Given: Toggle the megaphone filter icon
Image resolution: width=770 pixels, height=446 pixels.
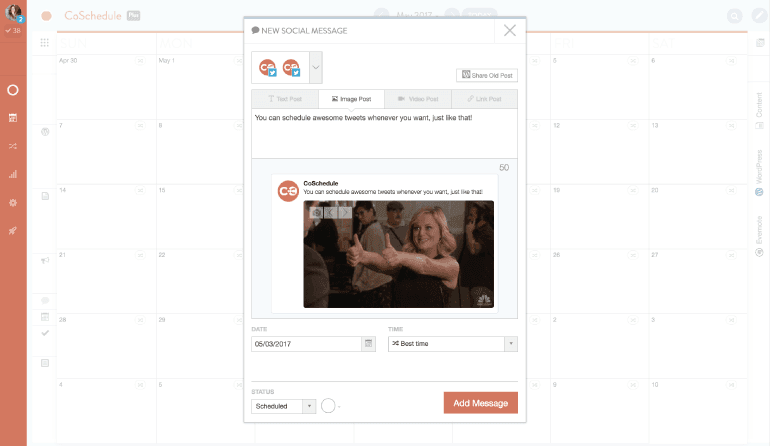Looking at the screenshot, I should tap(45, 260).
